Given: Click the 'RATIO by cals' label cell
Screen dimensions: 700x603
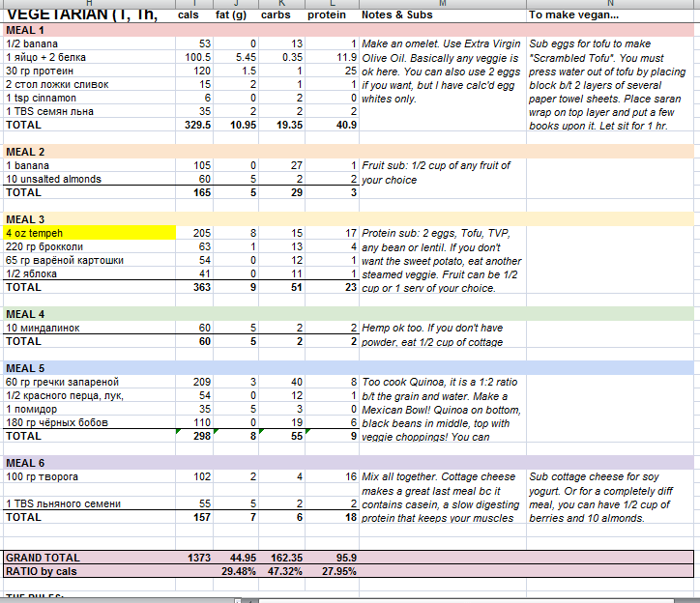Looking at the screenshot, I should click(x=89, y=571).
